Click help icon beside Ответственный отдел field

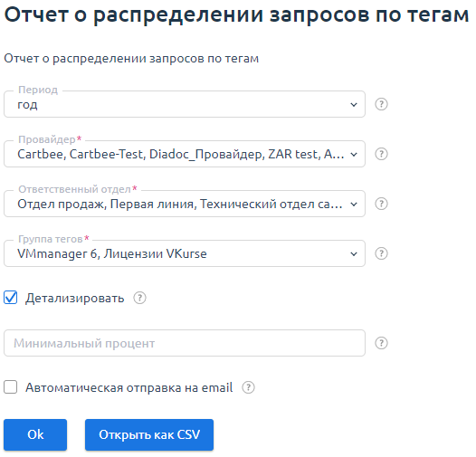pyautogui.click(x=381, y=204)
